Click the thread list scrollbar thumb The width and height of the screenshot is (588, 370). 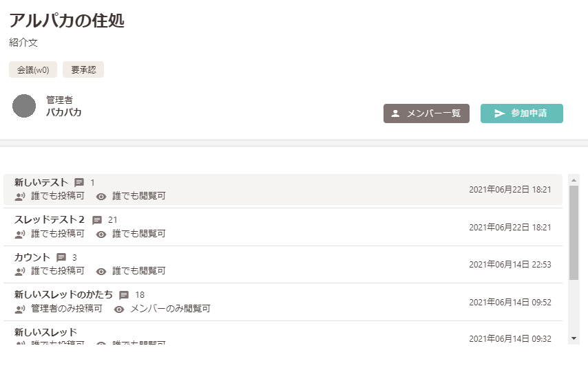574,233
